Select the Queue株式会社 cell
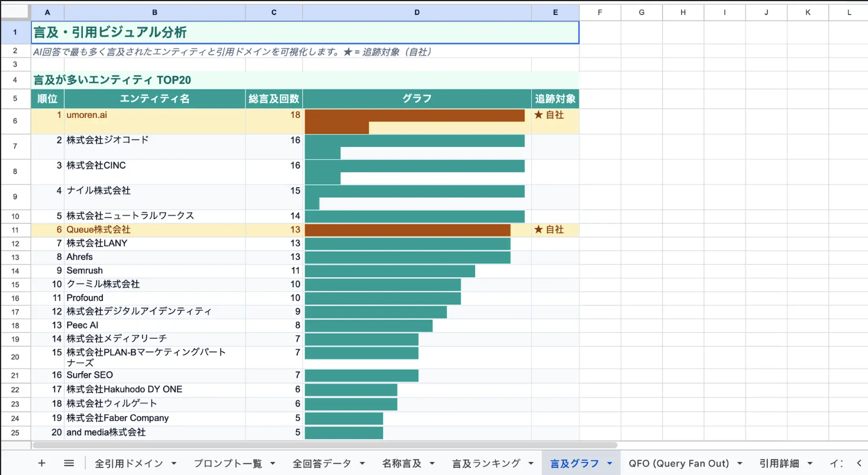 point(155,230)
